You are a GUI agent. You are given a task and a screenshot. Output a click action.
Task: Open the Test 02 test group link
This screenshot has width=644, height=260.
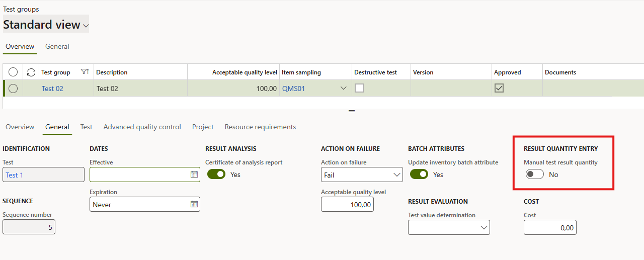tap(52, 89)
